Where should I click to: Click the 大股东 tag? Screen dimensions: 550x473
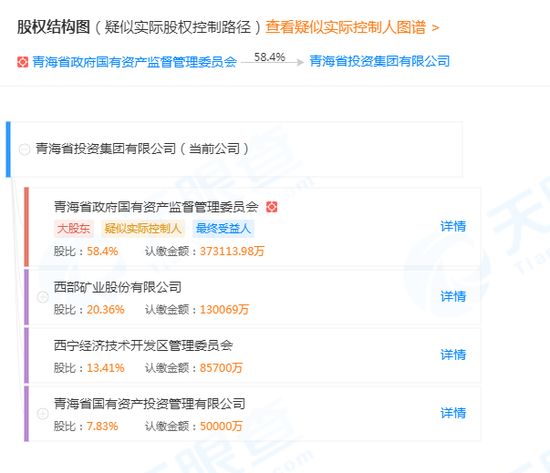(73, 229)
